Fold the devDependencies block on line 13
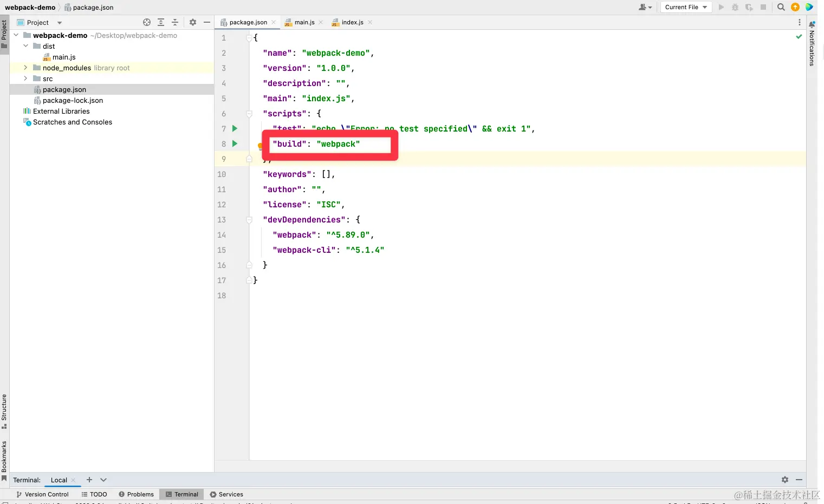This screenshot has width=824, height=504. (249, 220)
